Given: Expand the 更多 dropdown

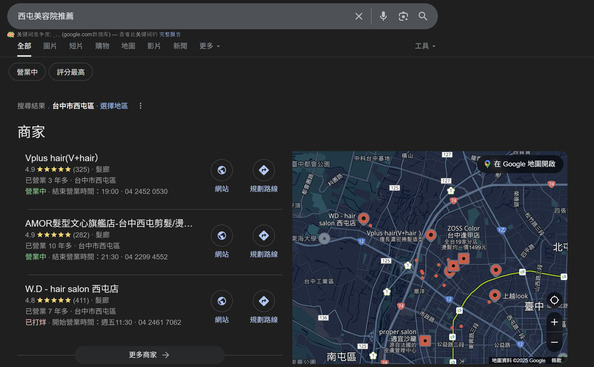Looking at the screenshot, I should coord(209,46).
